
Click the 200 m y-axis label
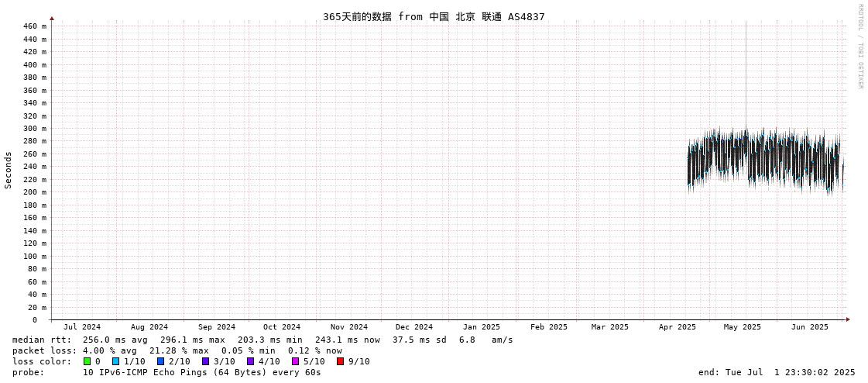point(35,192)
